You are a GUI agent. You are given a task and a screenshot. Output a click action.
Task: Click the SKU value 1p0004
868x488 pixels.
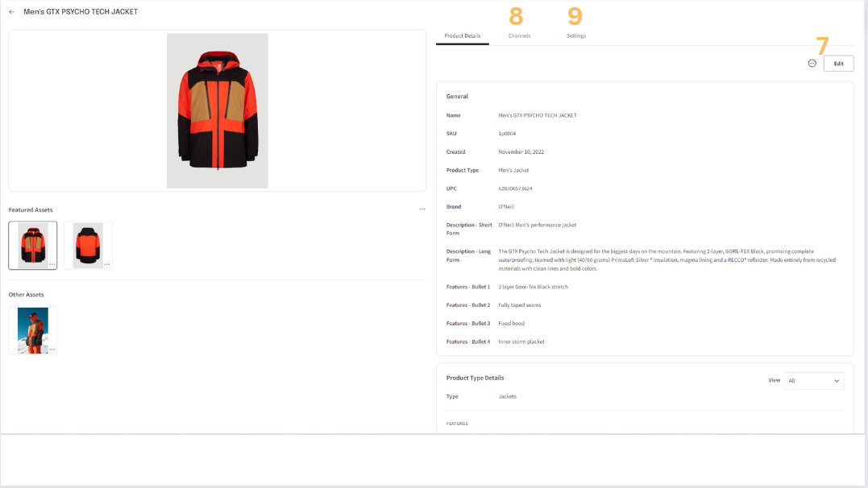coord(507,134)
